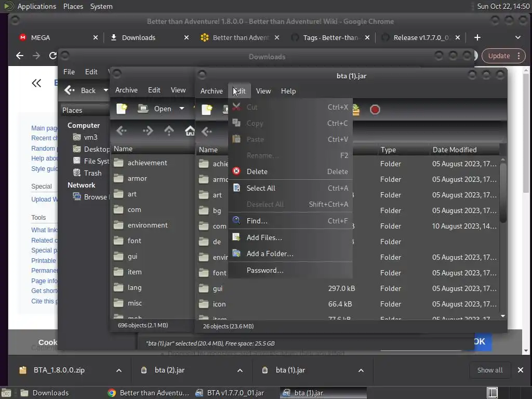Screen dimensions: 532x399
Task: Select vm3 in Places sidebar
Action: tap(86, 137)
